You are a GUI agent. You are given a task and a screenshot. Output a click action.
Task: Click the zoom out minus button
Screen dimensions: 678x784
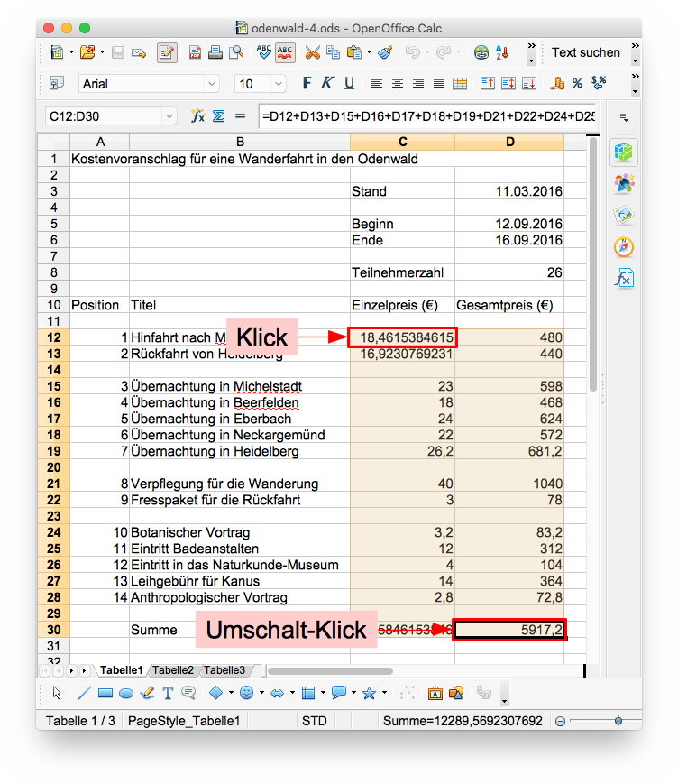click(561, 721)
